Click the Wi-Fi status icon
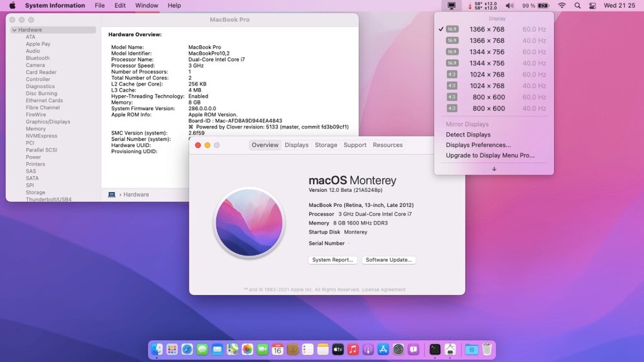Screen dimensions: 644x362 [562, 6]
